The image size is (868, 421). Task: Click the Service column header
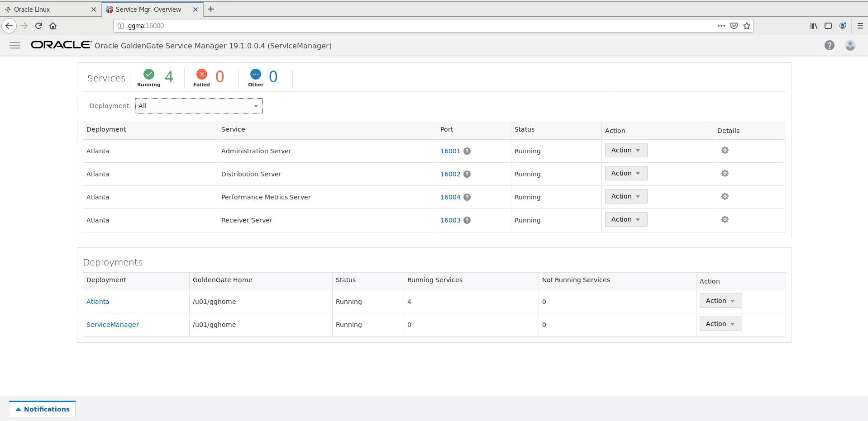coord(233,129)
